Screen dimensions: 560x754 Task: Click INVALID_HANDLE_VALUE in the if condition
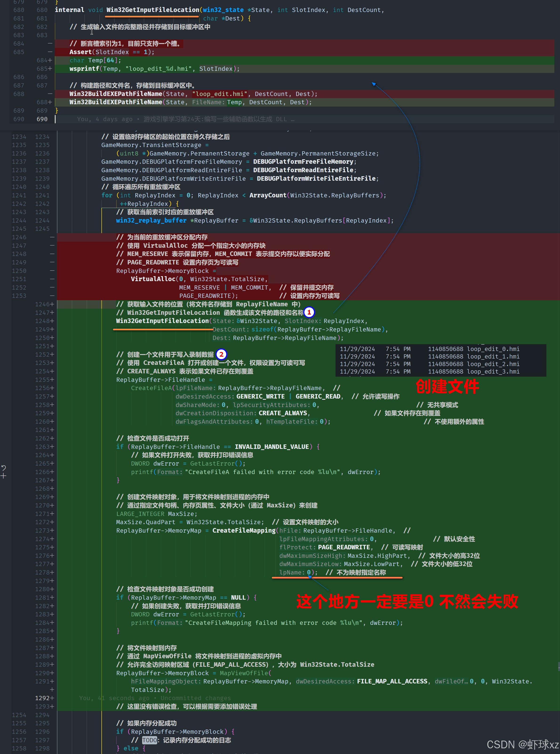272,447
